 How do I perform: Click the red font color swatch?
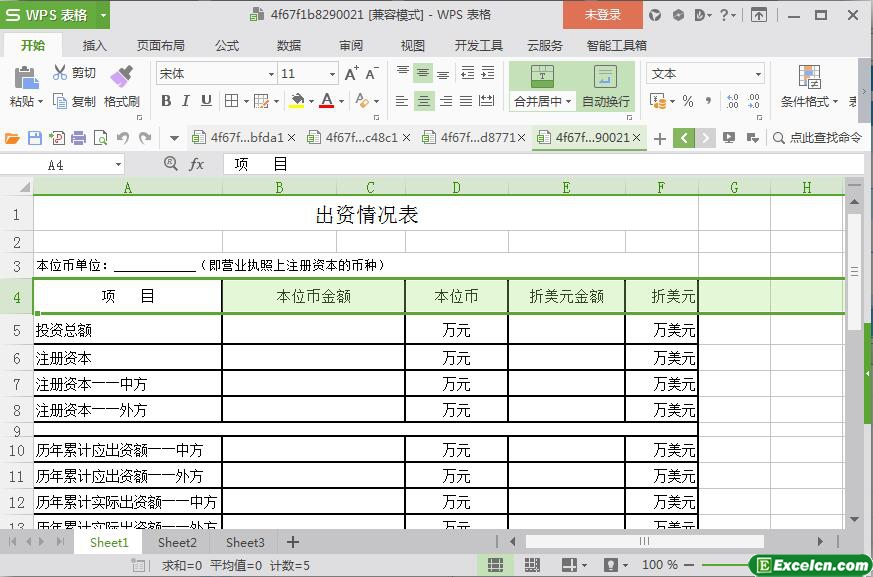pos(326,101)
